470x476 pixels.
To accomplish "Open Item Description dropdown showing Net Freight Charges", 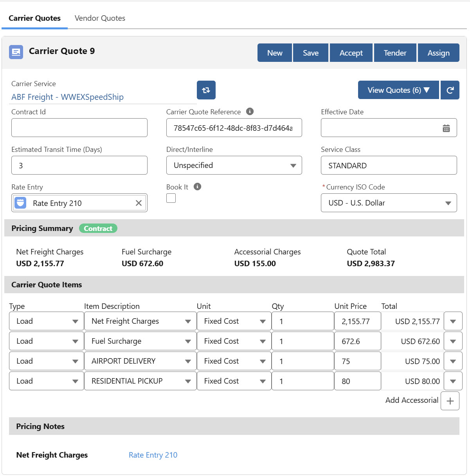I will [x=140, y=321].
